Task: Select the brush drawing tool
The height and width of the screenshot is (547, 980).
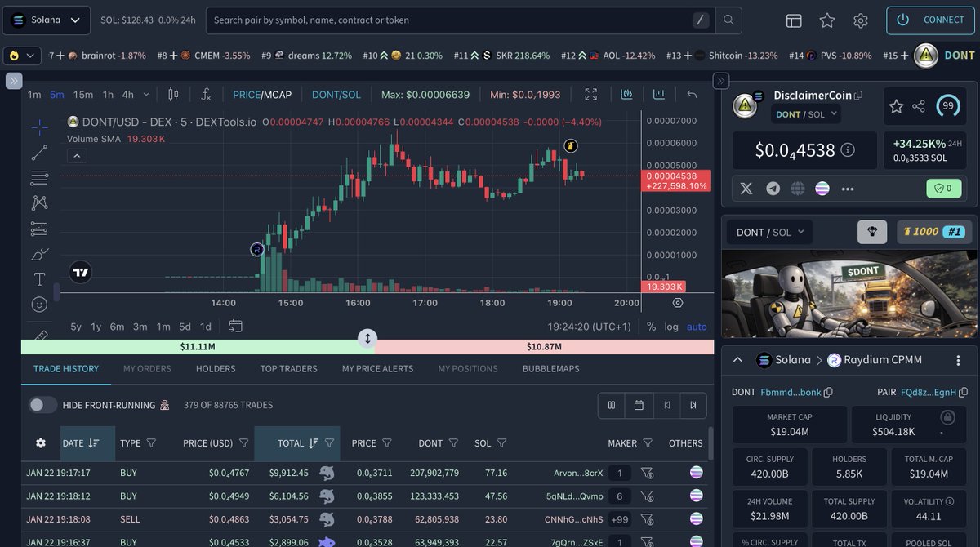Action: (39, 254)
